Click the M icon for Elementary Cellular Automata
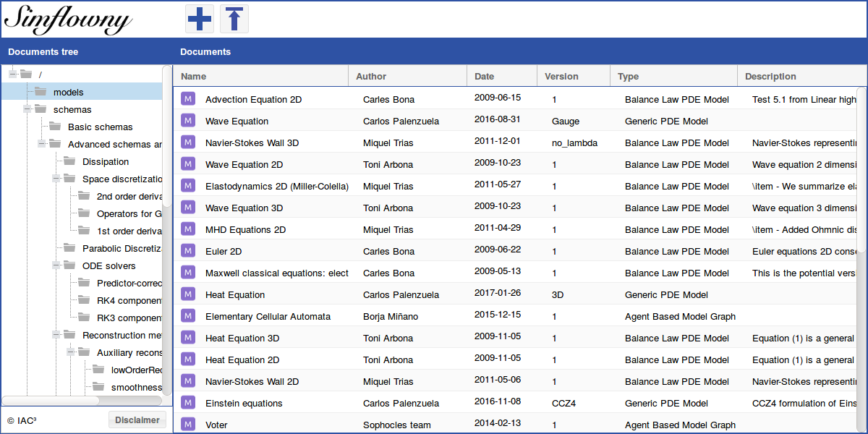This screenshot has width=868, height=434. (x=188, y=316)
